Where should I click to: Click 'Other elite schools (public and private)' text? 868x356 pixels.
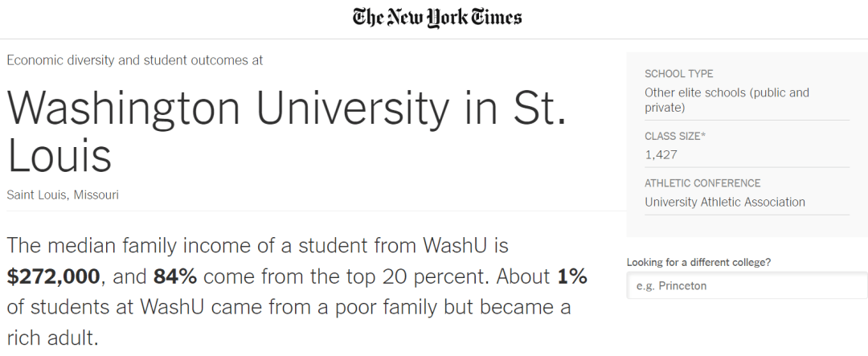click(x=727, y=100)
